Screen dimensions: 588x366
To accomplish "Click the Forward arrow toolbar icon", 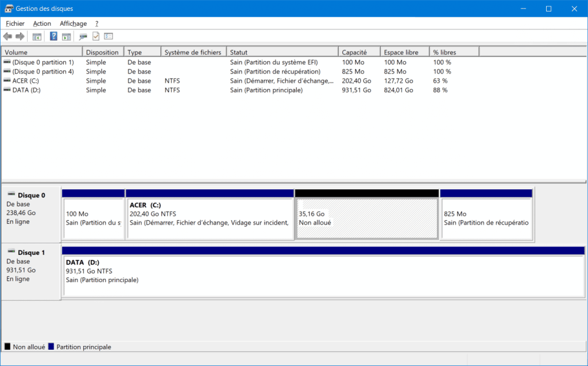I will (x=20, y=37).
